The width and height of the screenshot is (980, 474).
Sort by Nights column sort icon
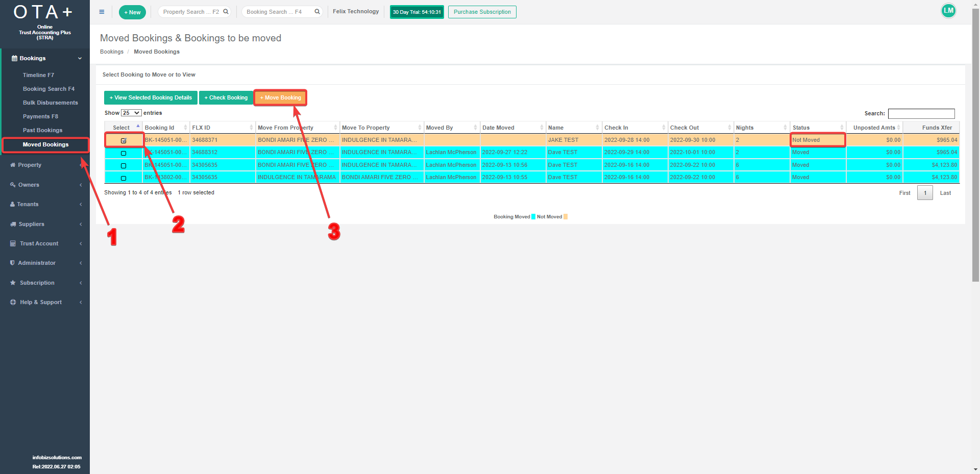pyautogui.click(x=785, y=128)
